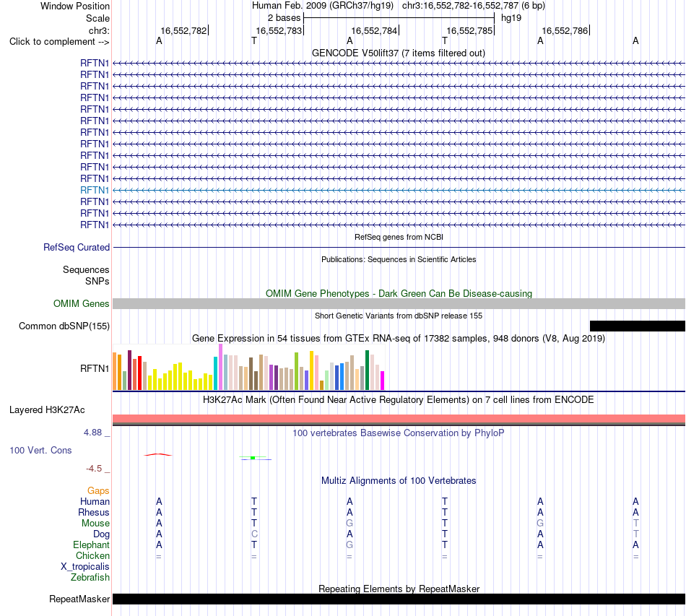Click the mismatched "C" base in the Dog row
Viewport: 686px width, 616px height.
point(254,534)
